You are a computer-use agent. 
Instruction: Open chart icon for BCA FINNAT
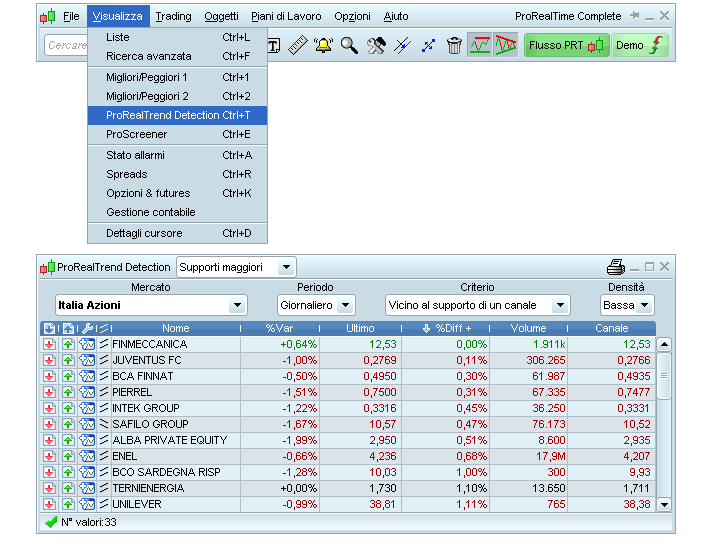(x=87, y=377)
